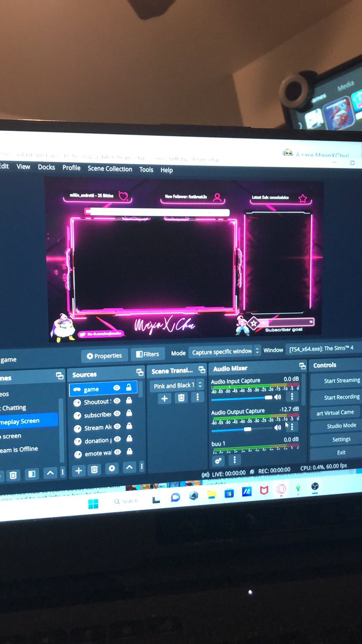Open Sources toolbar more options dots
Viewport: 362px width, 644px height.
coord(142,467)
